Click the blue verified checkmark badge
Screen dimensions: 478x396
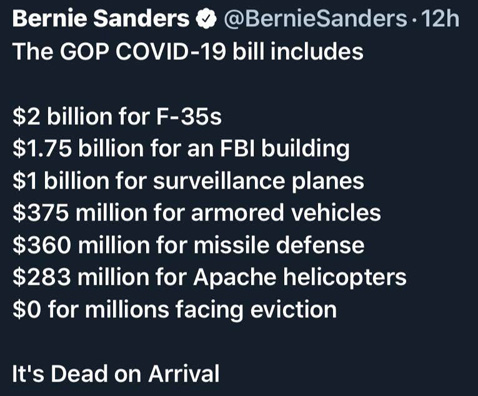pos(206,19)
